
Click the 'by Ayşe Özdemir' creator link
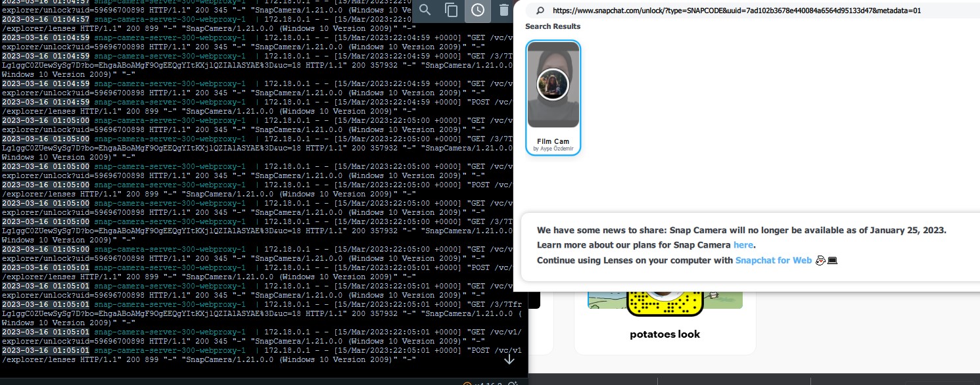[553, 149]
